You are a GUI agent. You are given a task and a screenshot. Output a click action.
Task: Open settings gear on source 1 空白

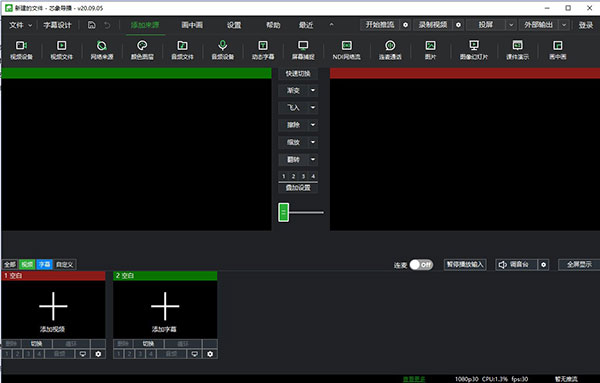98,354
